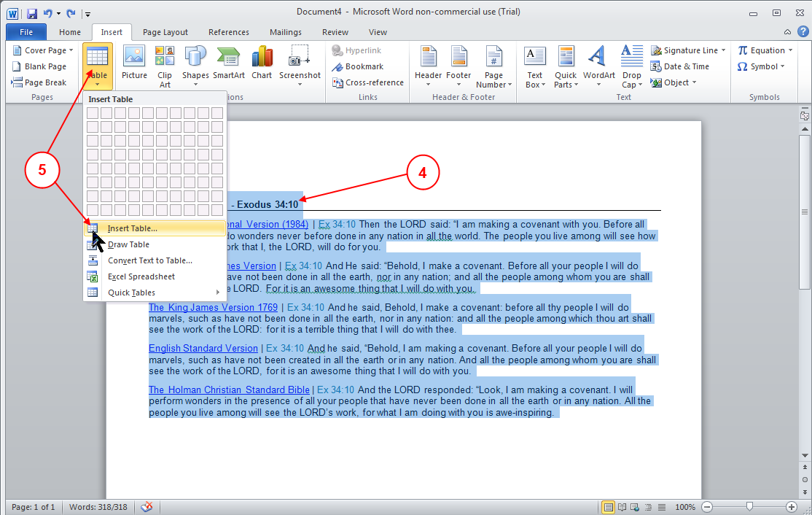Open the English Standard Version link
812x515 pixels.
(x=203, y=348)
